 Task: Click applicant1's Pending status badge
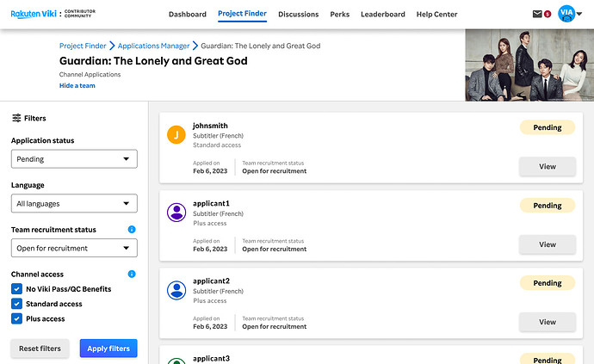tap(548, 206)
